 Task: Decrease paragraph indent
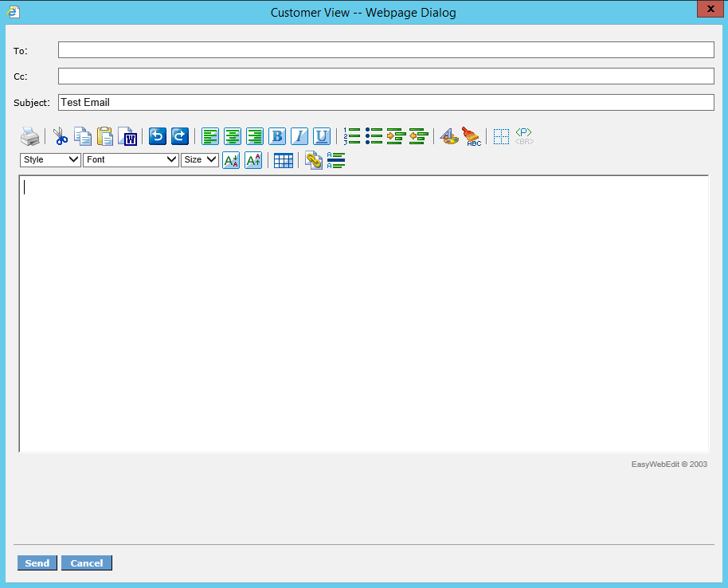419,136
